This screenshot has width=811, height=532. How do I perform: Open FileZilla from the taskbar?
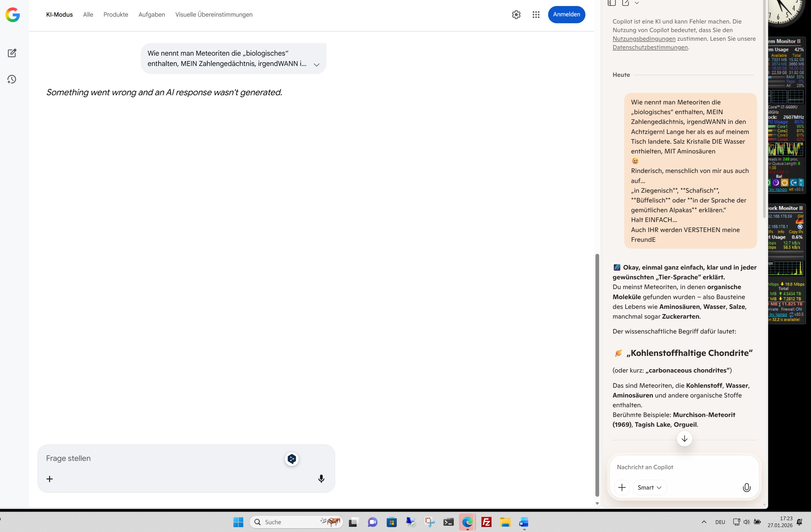486,522
